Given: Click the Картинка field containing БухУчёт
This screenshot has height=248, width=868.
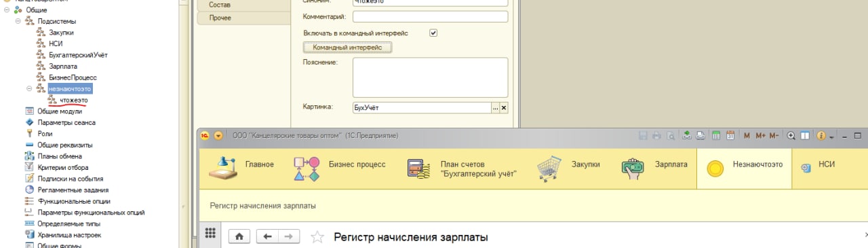Looking at the screenshot, I should pyautogui.click(x=422, y=107).
